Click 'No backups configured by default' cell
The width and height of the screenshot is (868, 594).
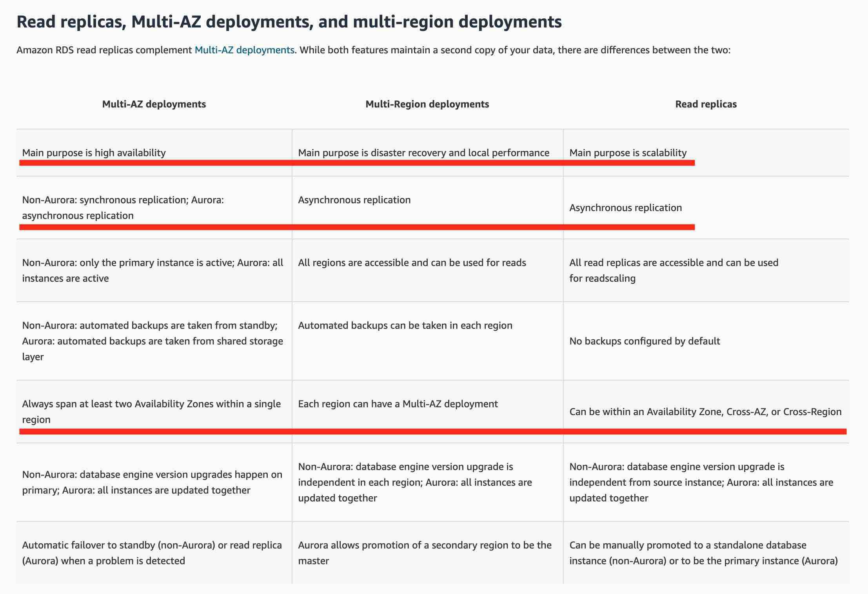[x=644, y=341]
